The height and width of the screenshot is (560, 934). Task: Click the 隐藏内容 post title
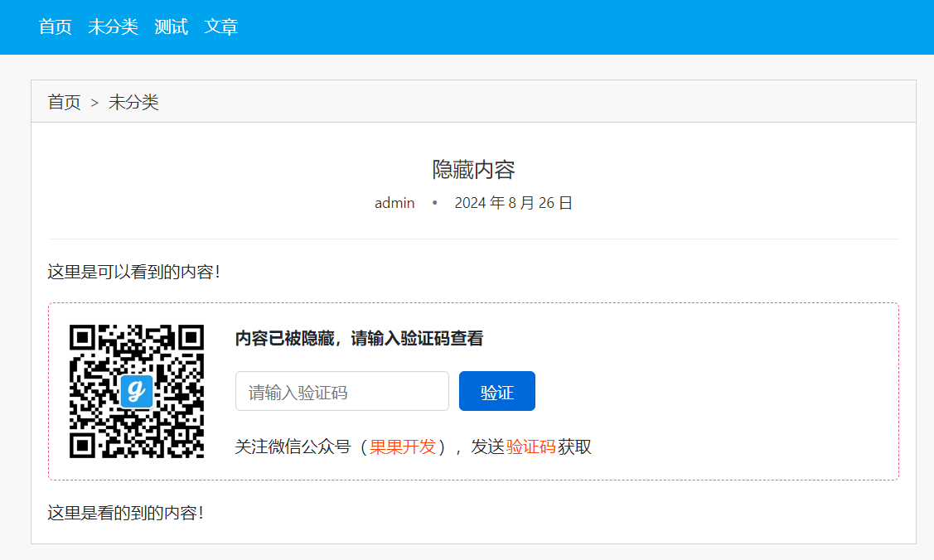(x=473, y=170)
